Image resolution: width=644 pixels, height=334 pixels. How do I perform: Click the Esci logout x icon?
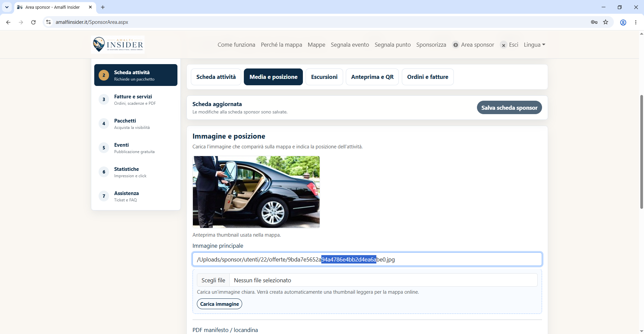[503, 45]
